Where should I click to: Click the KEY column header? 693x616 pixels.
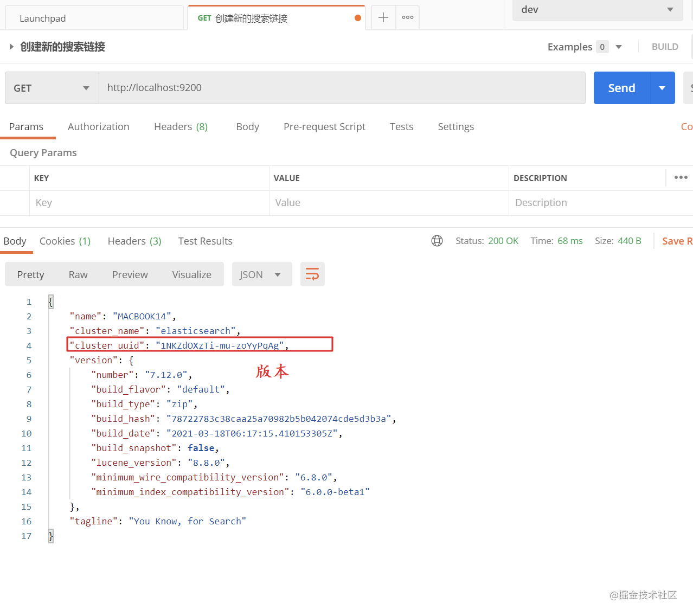tap(41, 178)
